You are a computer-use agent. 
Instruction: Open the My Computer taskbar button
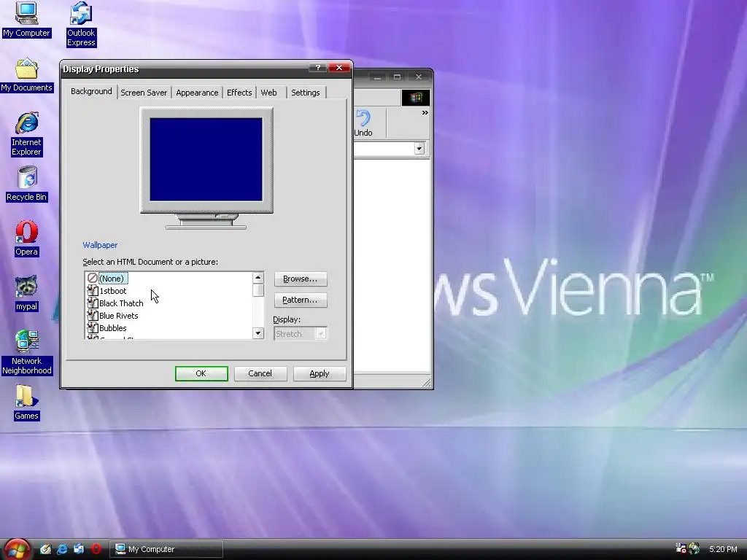click(x=166, y=549)
